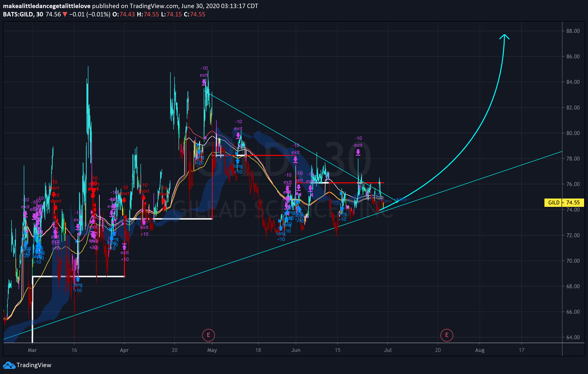Click the Jul date label on time axis
Image resolution: width=588 pixels, height=374 pixels.
coord(388,350)
